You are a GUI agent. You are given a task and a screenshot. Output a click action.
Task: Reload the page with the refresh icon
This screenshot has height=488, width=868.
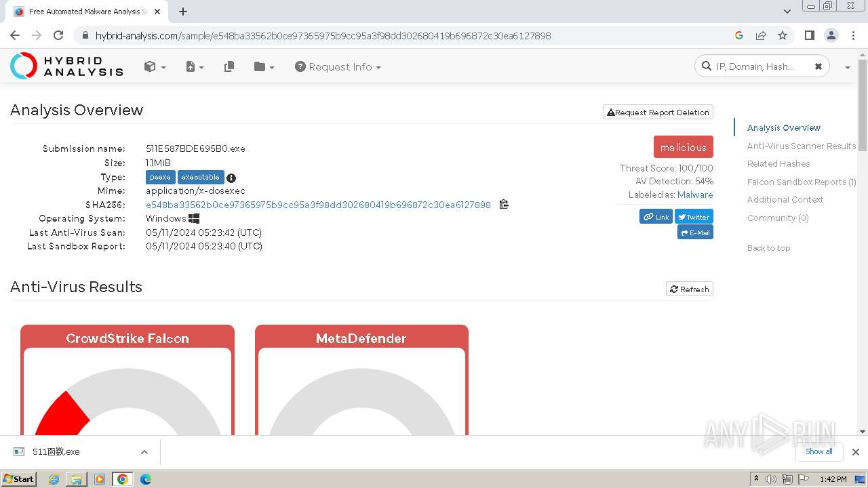point(58,35)
